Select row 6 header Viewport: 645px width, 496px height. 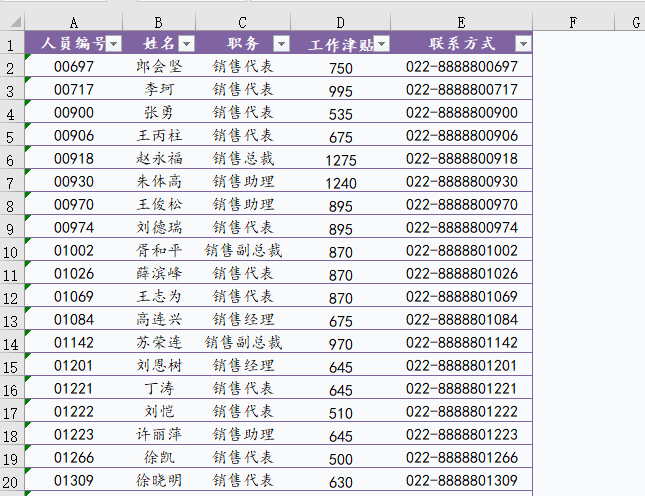click(11, 159)
